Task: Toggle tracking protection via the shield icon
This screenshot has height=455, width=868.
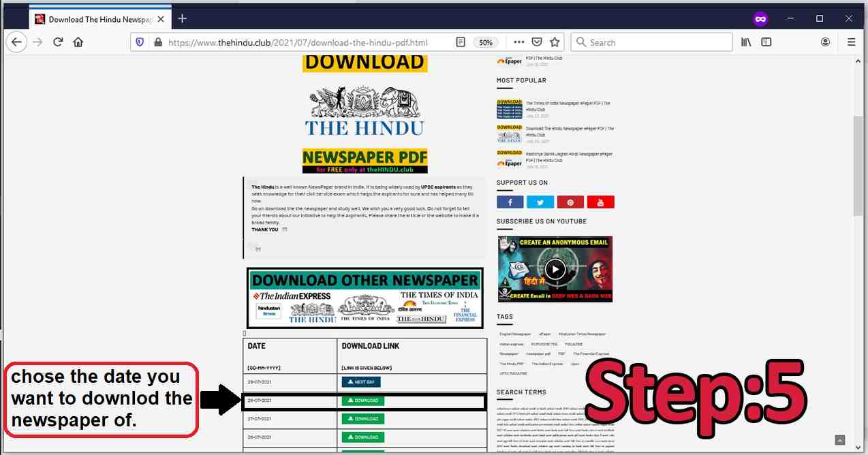Action: point(140,42)
